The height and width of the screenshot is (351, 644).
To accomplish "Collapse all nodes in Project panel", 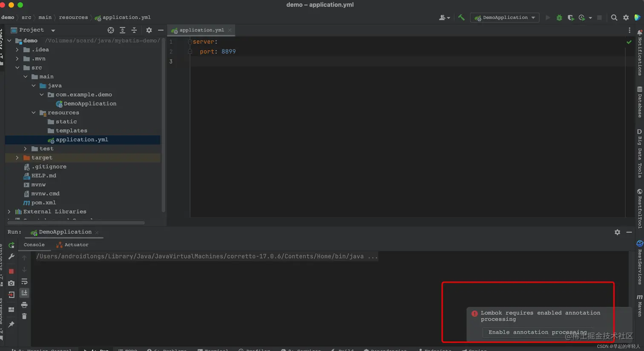I will click(134, 30).
